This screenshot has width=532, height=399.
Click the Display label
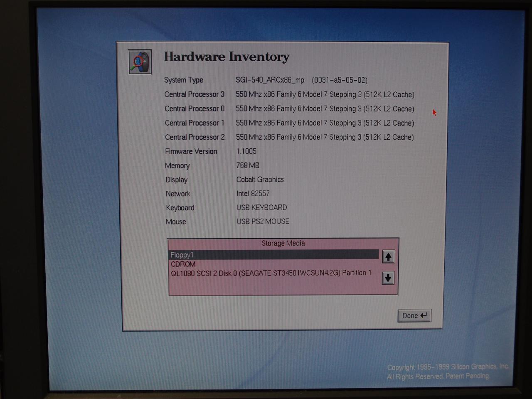click(x=177, y=180)
